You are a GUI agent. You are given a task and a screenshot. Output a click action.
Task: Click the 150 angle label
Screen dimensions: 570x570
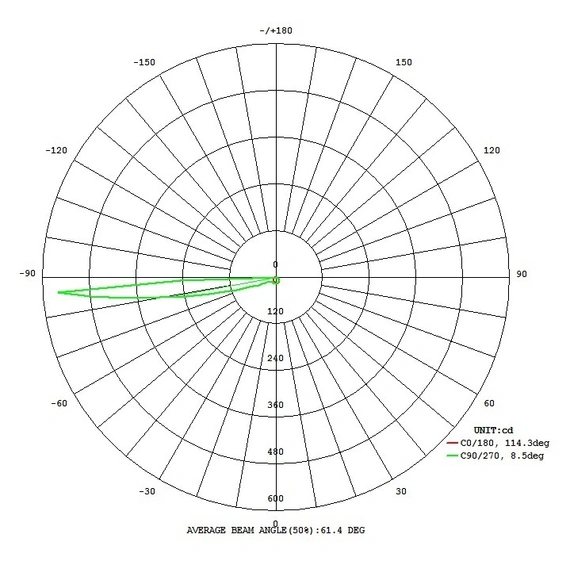pyautogui.click(x=404, y=62)
